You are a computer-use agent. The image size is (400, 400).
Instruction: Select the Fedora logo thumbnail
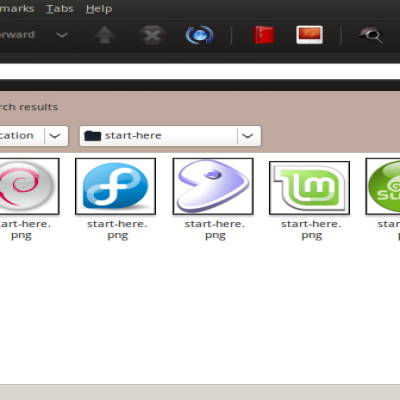[x=115, y=186]
